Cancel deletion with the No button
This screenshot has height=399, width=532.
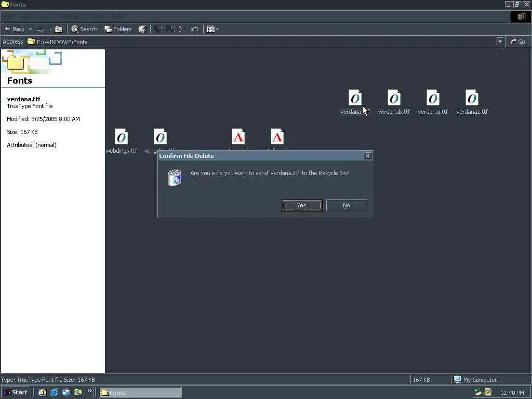pos(347,205)
